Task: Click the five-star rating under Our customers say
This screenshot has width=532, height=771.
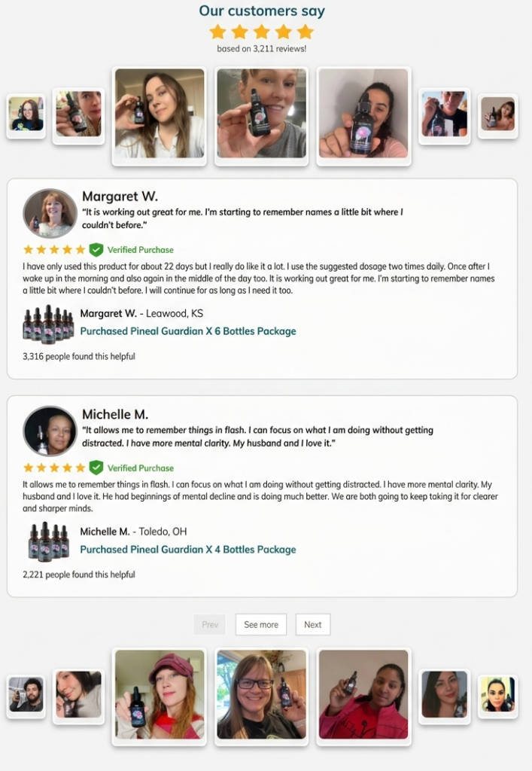Action: (261, 32)
